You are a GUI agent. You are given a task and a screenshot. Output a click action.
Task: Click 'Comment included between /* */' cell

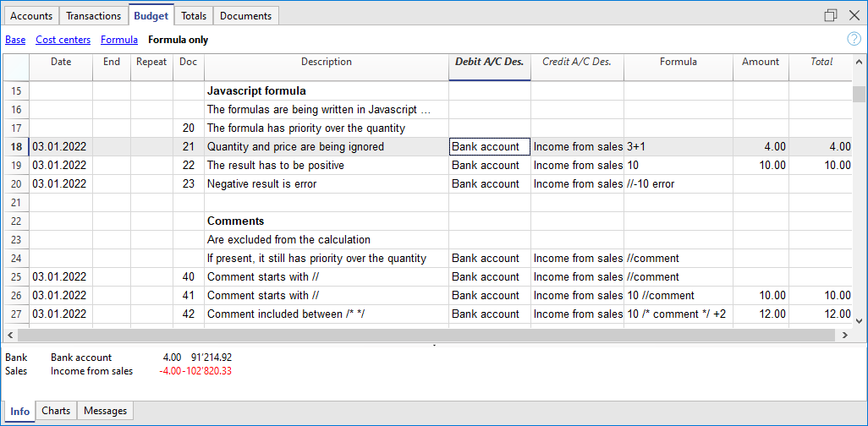(326, 314)
